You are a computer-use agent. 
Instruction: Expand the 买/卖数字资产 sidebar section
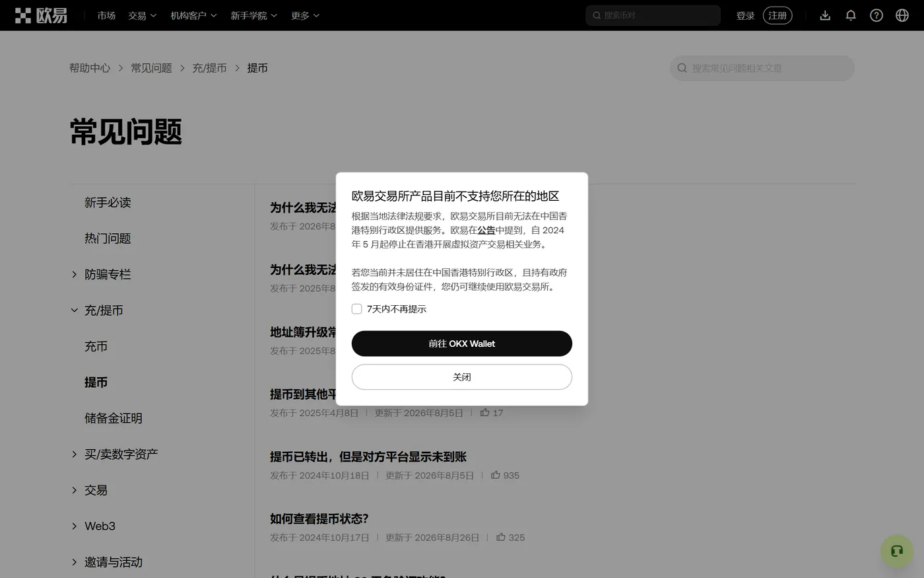coord(75,454)
